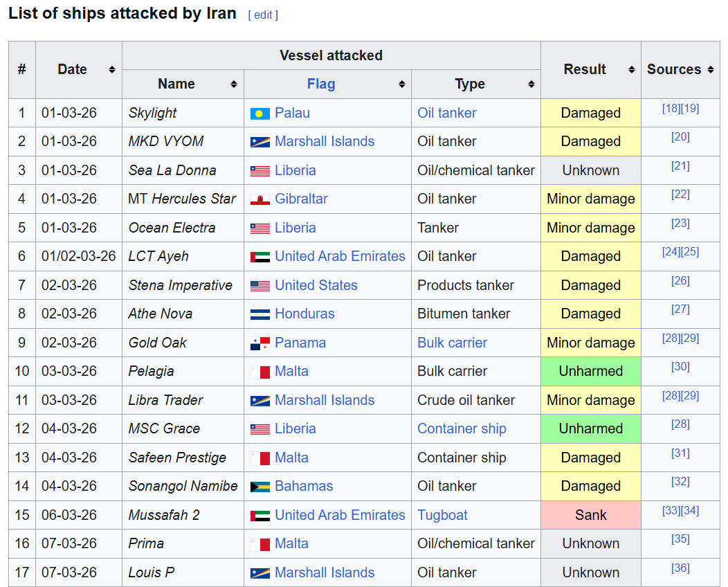Open the Honduras link
Screen dimensions: 728x587
[304, 314]
